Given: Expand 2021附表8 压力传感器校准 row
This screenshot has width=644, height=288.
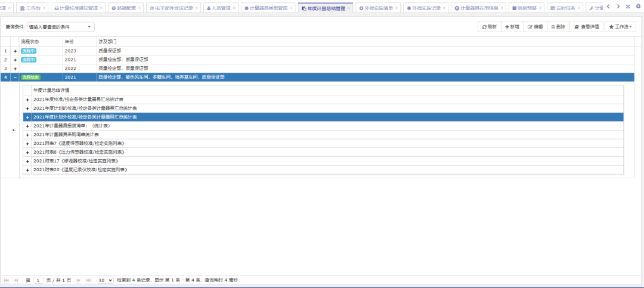Looking at the screenshot, I should point(27,153).
